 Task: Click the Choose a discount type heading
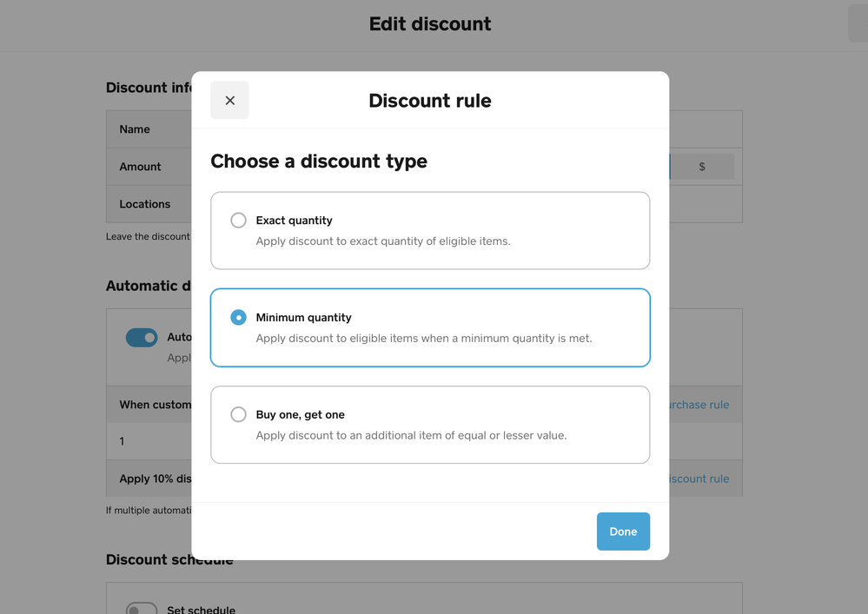[319, 162]
